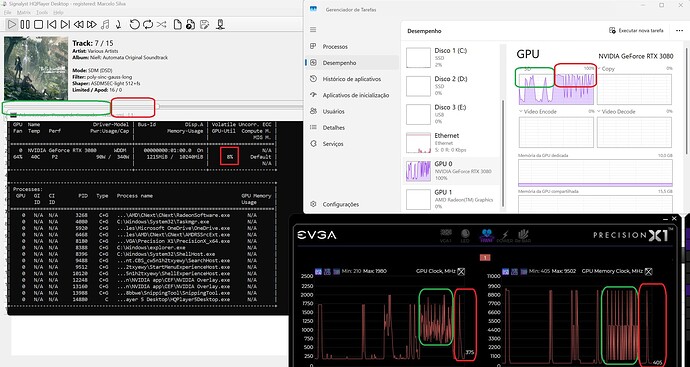This screenshot has width=690, height=367.
Task: Click Executar nova tarefa button
Action: point(636,31)
